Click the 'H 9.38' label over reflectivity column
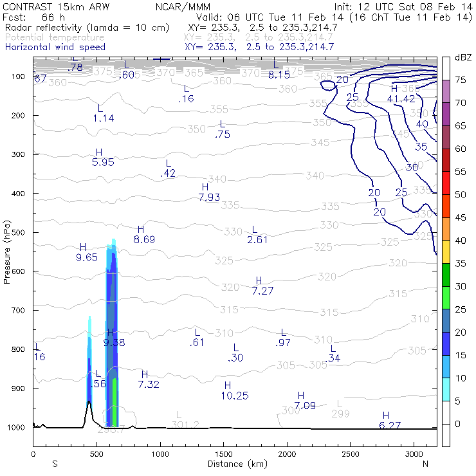Screen dimensions: 476x476 coord(114,338)
